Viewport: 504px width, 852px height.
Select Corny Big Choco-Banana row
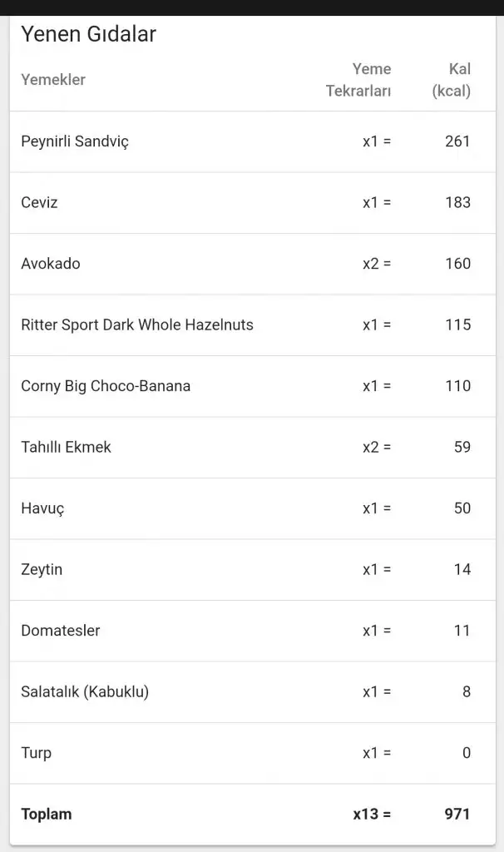[106, 386]
